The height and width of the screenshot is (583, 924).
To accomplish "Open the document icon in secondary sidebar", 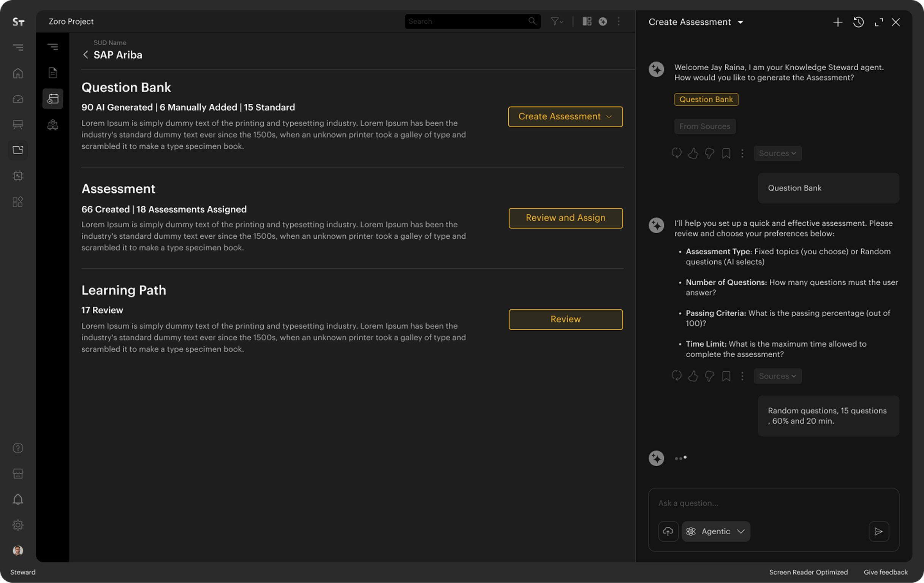I will tap(52, 73).
